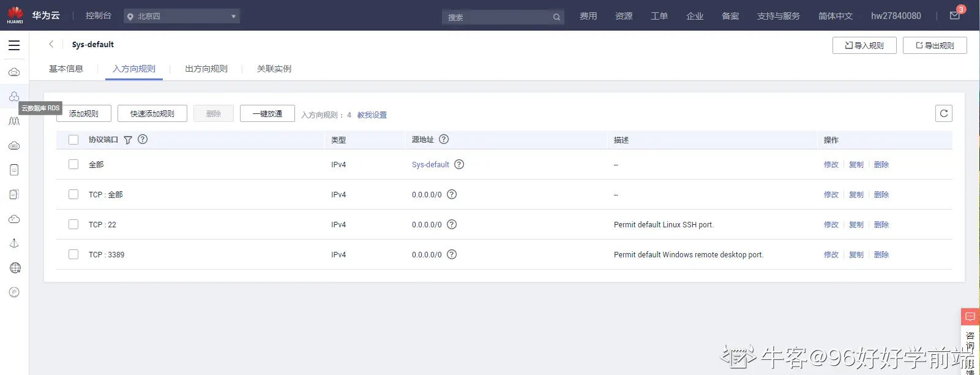This screenshot has width=980, height=375.
Task: Click the Permit default Windows remote desktop description
Action: pyautogui.click(x=689, y=255)
